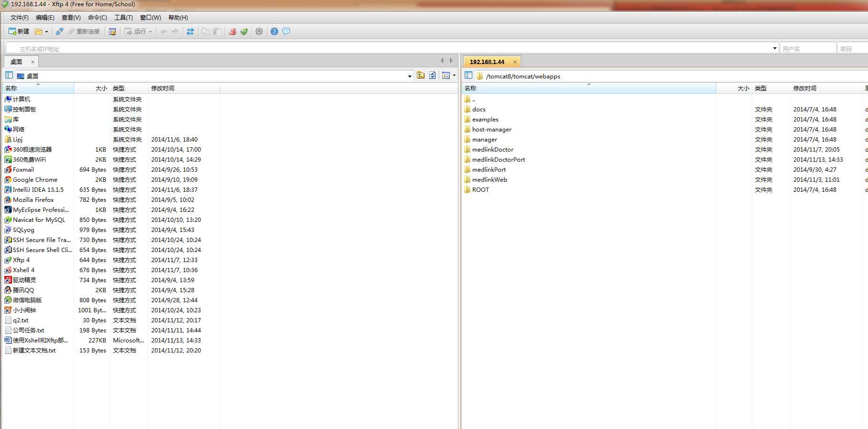Open the 工具(T) menu
The image size is (868, 429).
click(123, 18)
